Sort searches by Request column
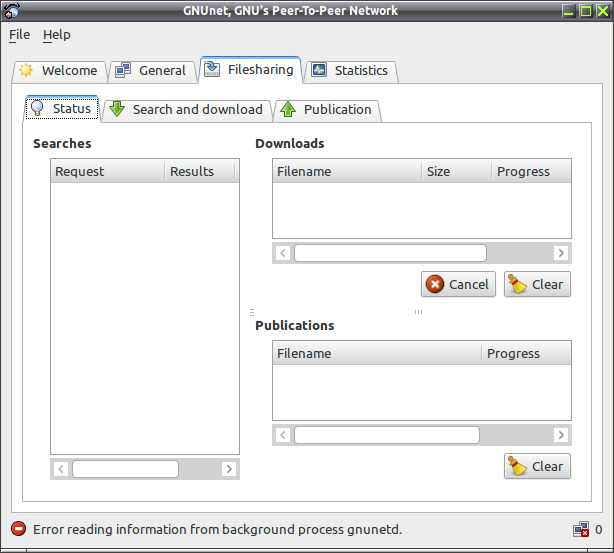Viewport: 614px width, 553px height. click(108, 171)
